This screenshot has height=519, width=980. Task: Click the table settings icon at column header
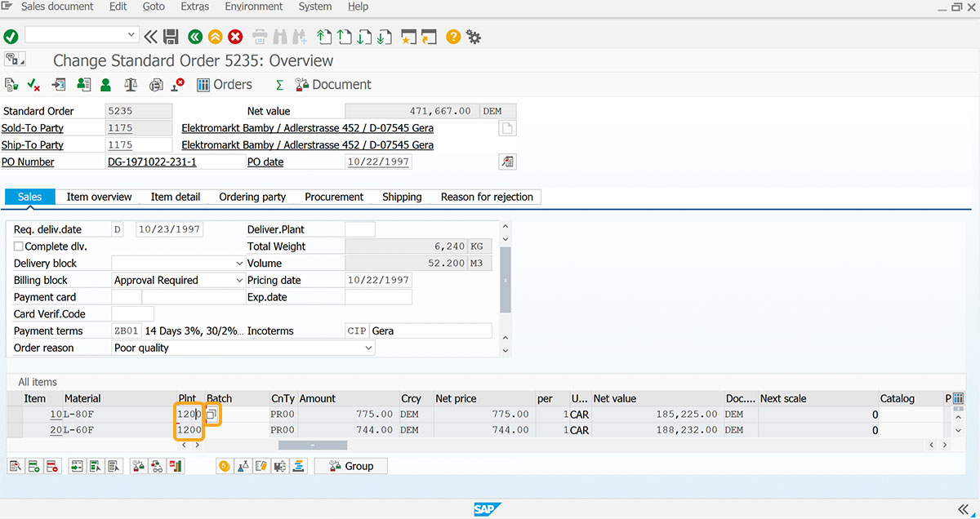[958, 398]
